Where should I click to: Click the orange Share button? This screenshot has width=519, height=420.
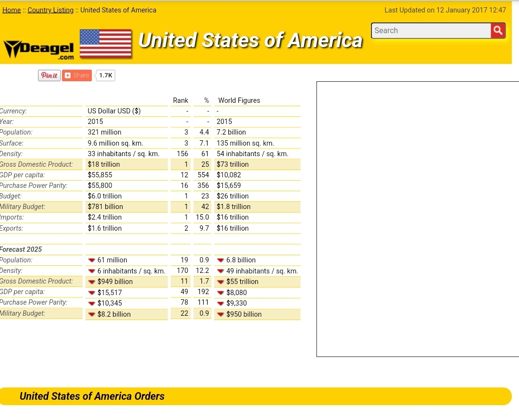[x=77, y=75]
